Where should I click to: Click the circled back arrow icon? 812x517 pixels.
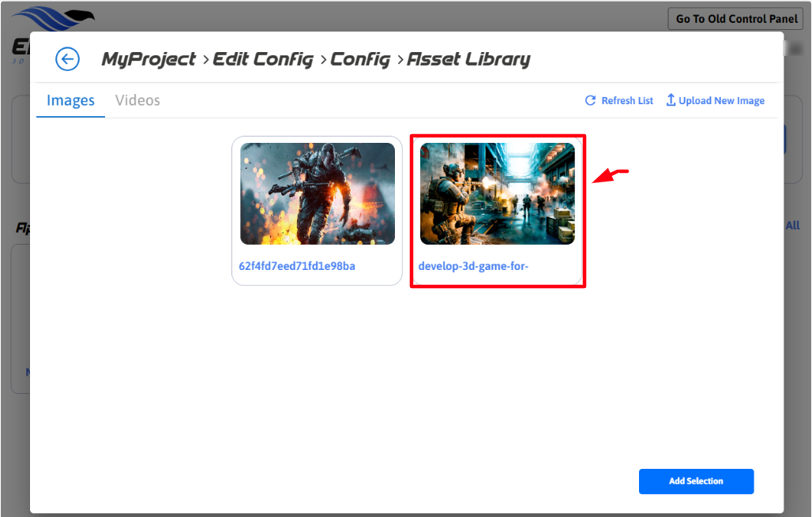67,59
